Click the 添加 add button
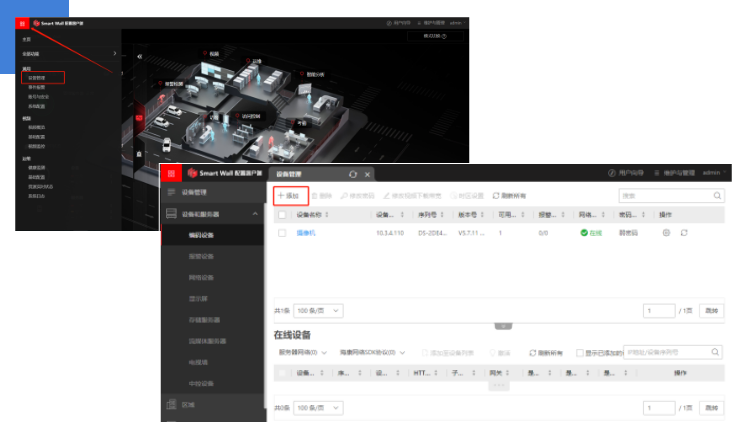Viewport: 749px width, 438px height. pos(291,196)
